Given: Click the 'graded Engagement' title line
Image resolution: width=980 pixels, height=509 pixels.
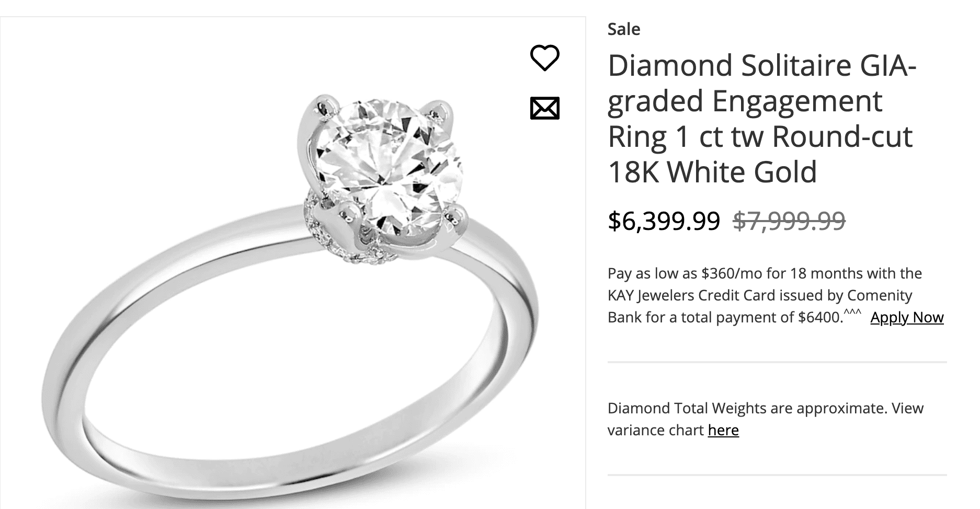Looking at the screenshot, I should click(x=745, y=101).
